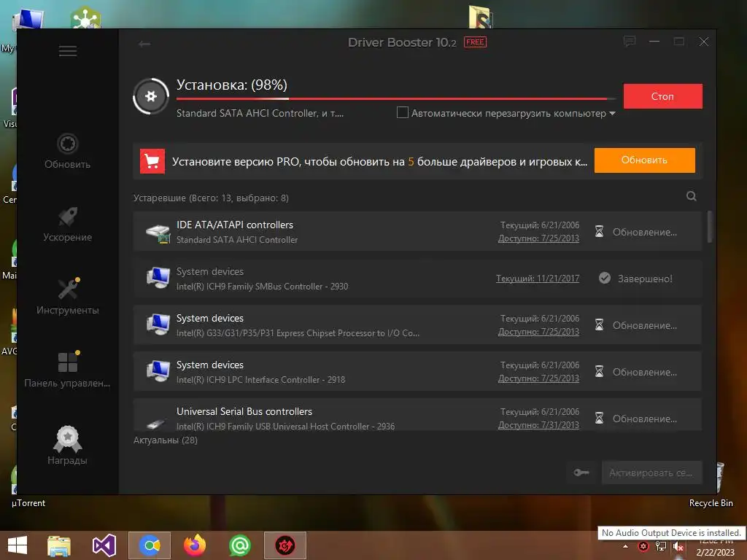Click the driver list vertical scrollbar
This screenshot has height=560, width=747.
(709, 227)
